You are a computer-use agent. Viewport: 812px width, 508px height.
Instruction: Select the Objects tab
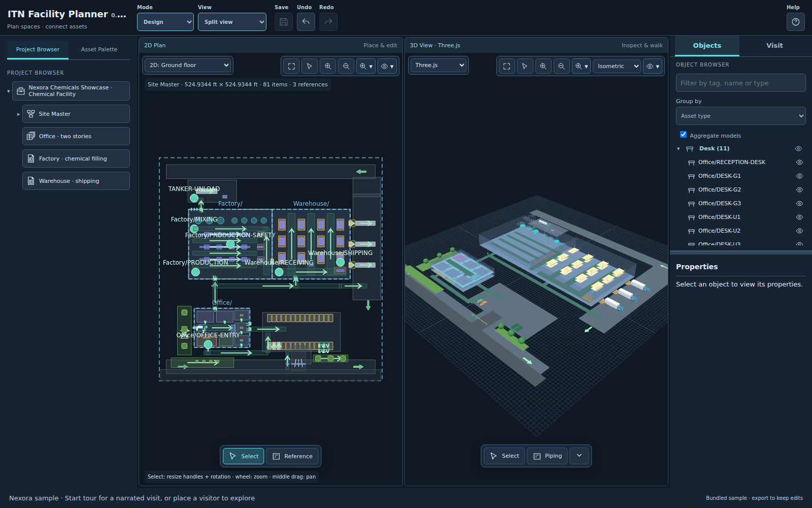click(x=707, y=46)
